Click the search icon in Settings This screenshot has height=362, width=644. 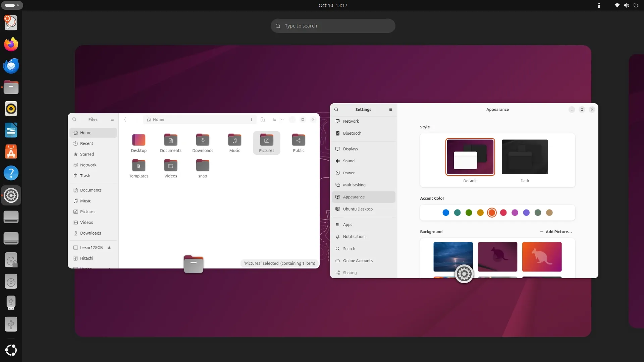click(x=336, y=110)
